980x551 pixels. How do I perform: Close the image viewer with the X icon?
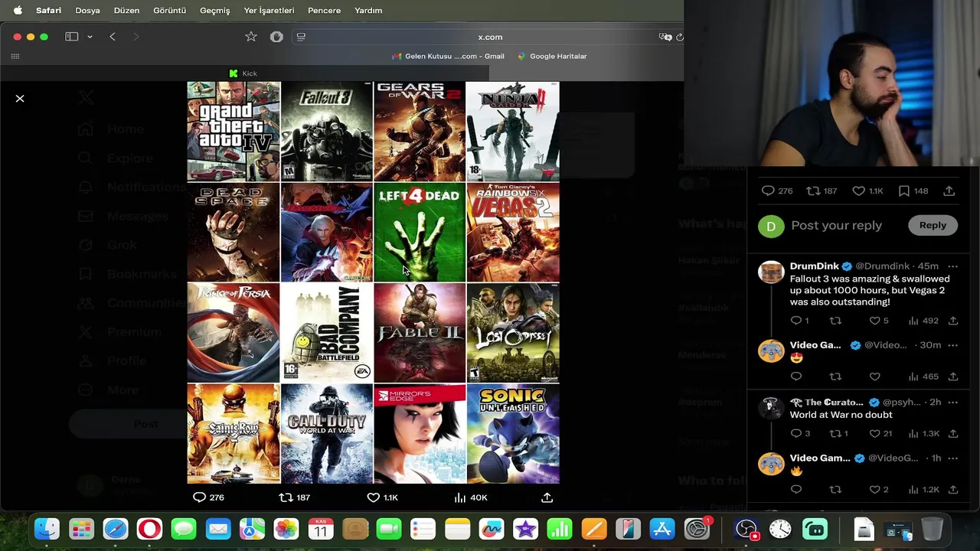click(x=20, y=99)
